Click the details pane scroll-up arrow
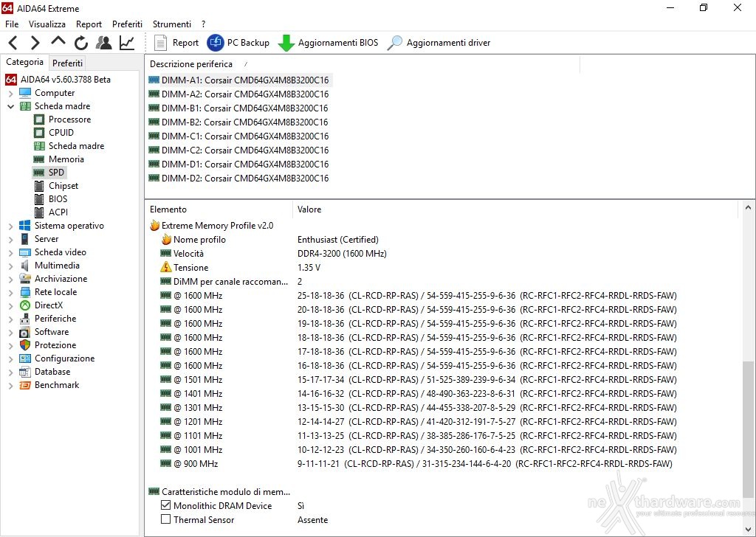 pos(748,207)
